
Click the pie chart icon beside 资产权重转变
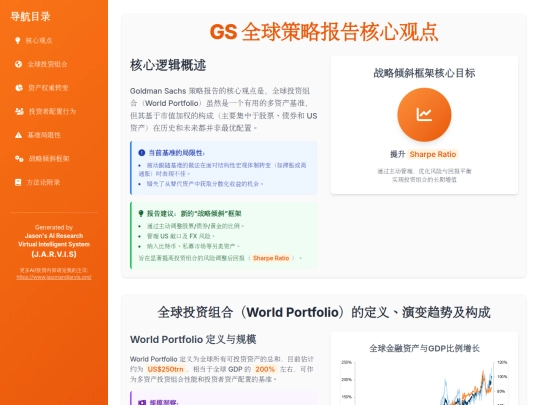[19, 88]
